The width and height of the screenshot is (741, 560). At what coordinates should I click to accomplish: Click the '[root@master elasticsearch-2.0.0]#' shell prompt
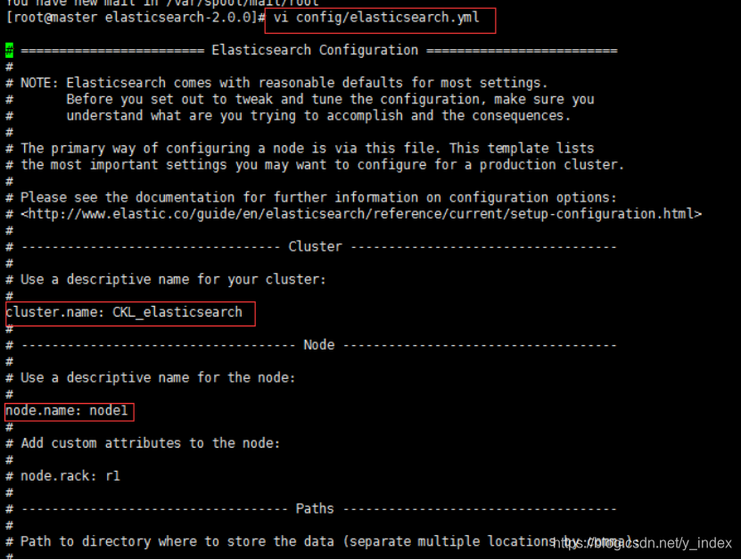click(136, 18)
